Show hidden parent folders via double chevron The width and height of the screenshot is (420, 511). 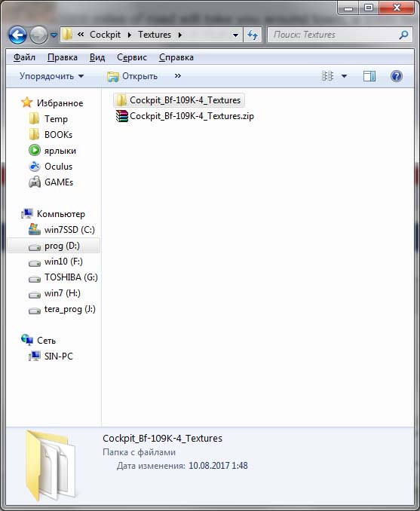coord(81,34)
